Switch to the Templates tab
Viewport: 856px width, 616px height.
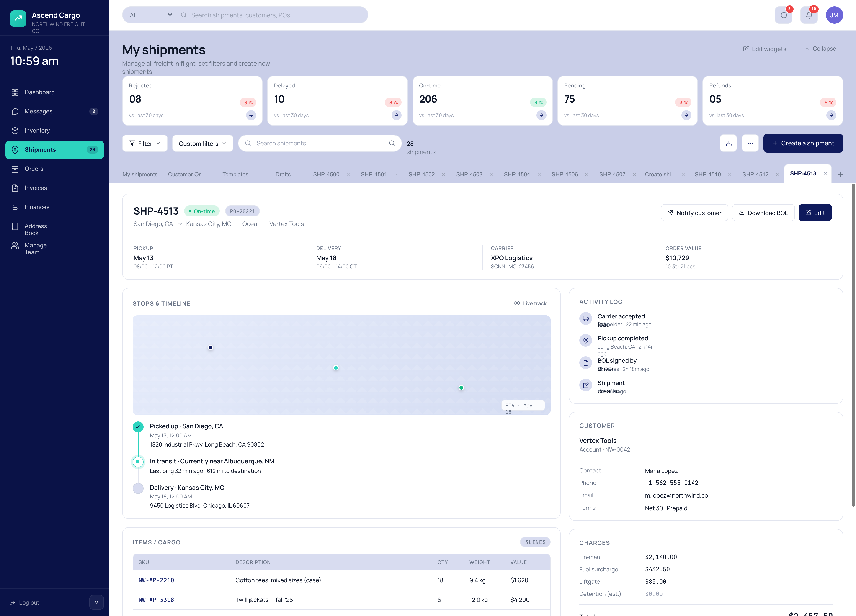click(235, 174)
